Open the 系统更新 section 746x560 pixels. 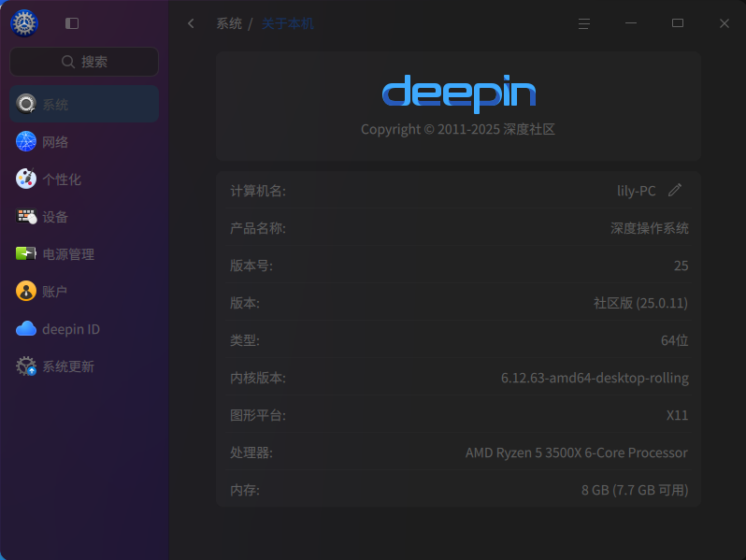click(84, 366)
